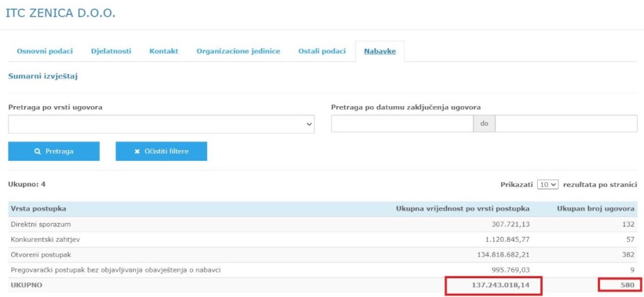Select the Organizacione jedinice tab

click(x=238, y=51)
